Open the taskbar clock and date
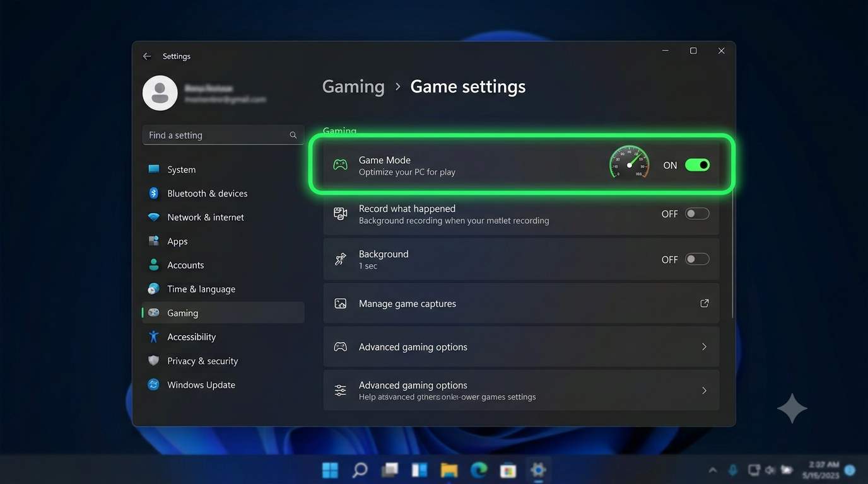868x484 pixels. [821, 470]
